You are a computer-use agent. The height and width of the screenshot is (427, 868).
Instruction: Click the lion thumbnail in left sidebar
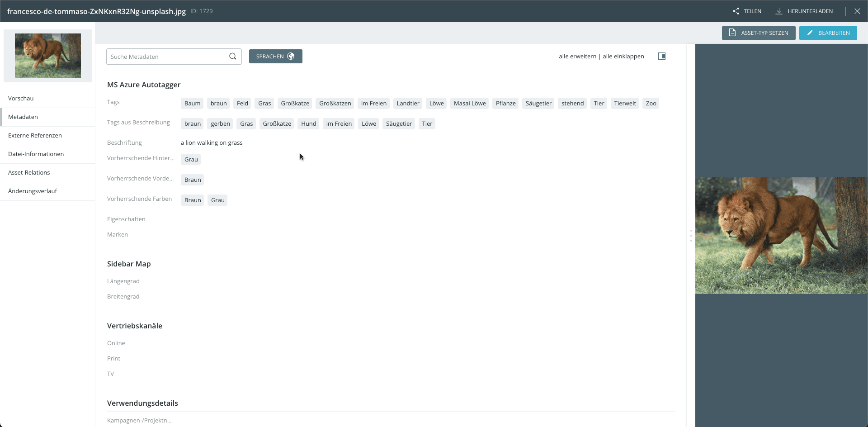[x=48, y=56]
